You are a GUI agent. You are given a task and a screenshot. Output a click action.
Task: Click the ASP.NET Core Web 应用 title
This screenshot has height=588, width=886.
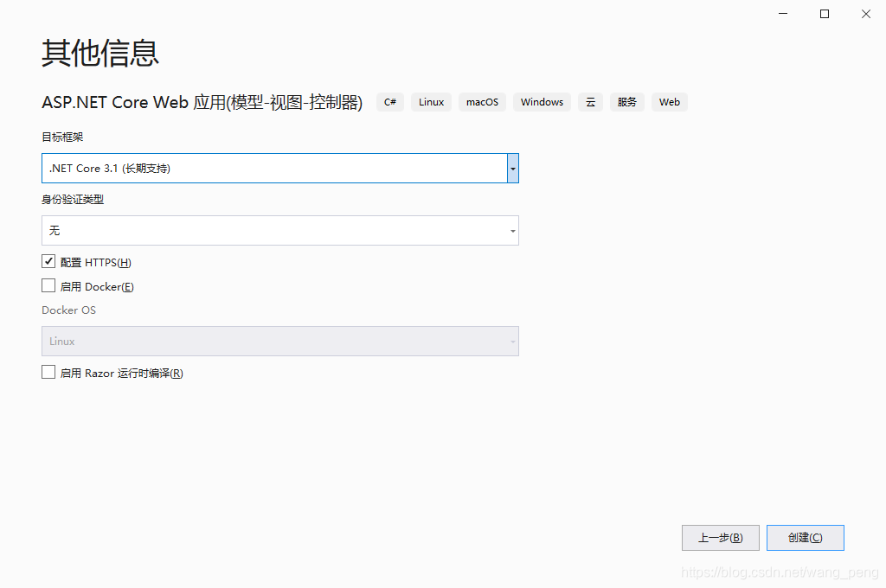tap(202, 102)
